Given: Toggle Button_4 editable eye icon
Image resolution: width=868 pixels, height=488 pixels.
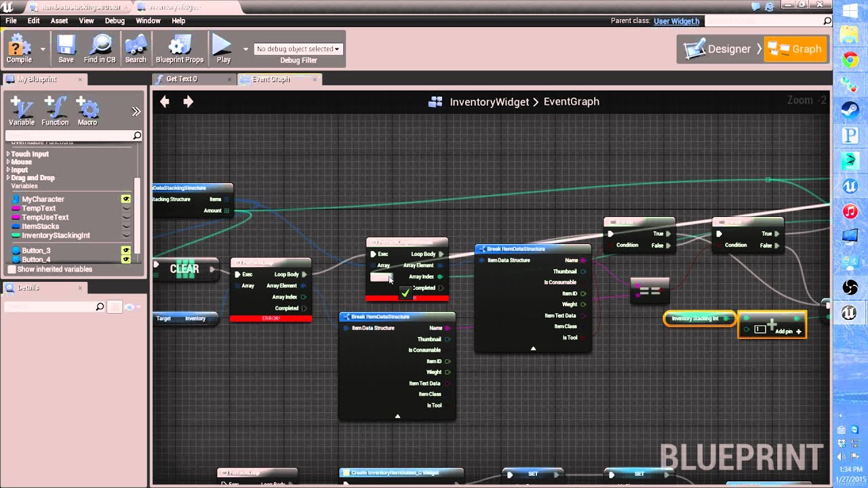Looking at the screenshot, I should (126, 260).
